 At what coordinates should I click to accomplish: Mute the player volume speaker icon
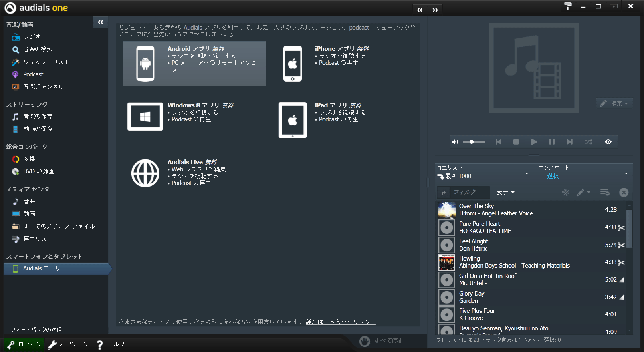tap(455, 142)
